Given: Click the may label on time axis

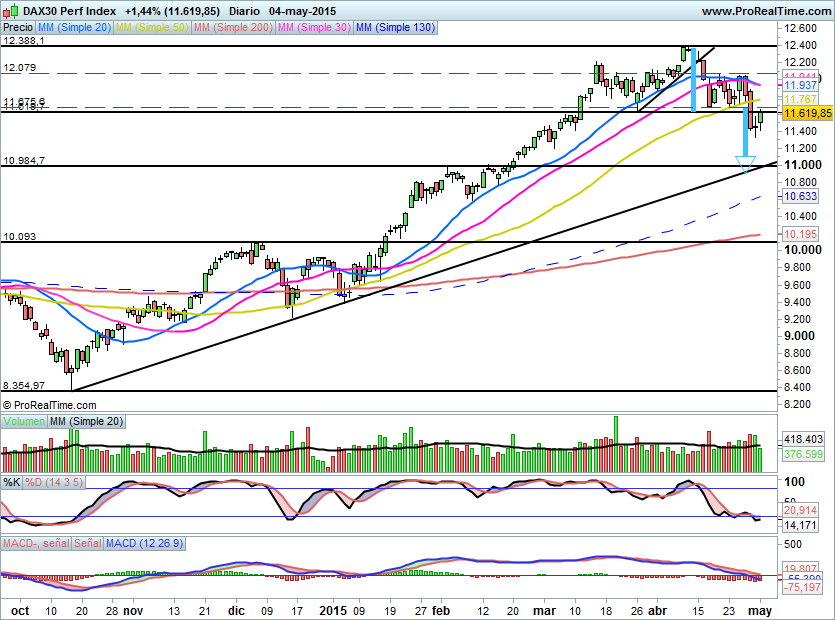Looking at the screenshot, I should click(760, 610).
